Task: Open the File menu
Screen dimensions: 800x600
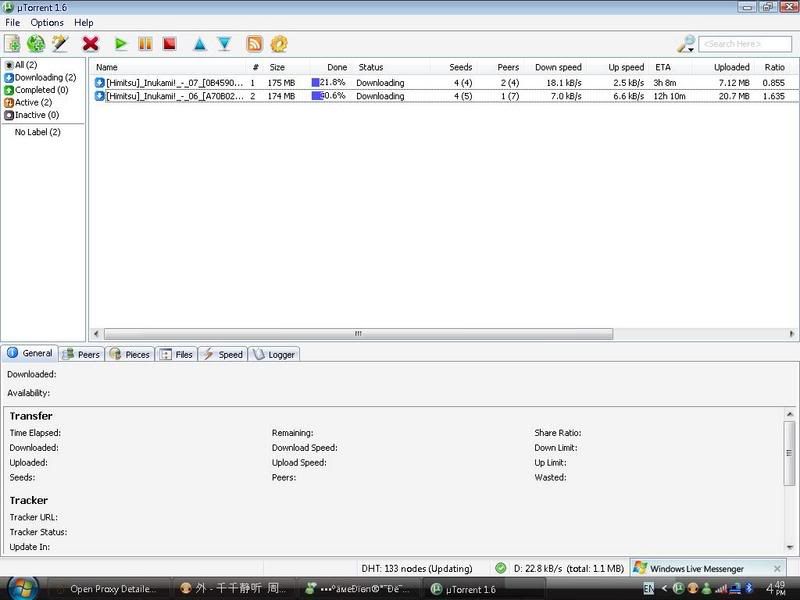Action: pyautogui.click(x=12, y=22)
